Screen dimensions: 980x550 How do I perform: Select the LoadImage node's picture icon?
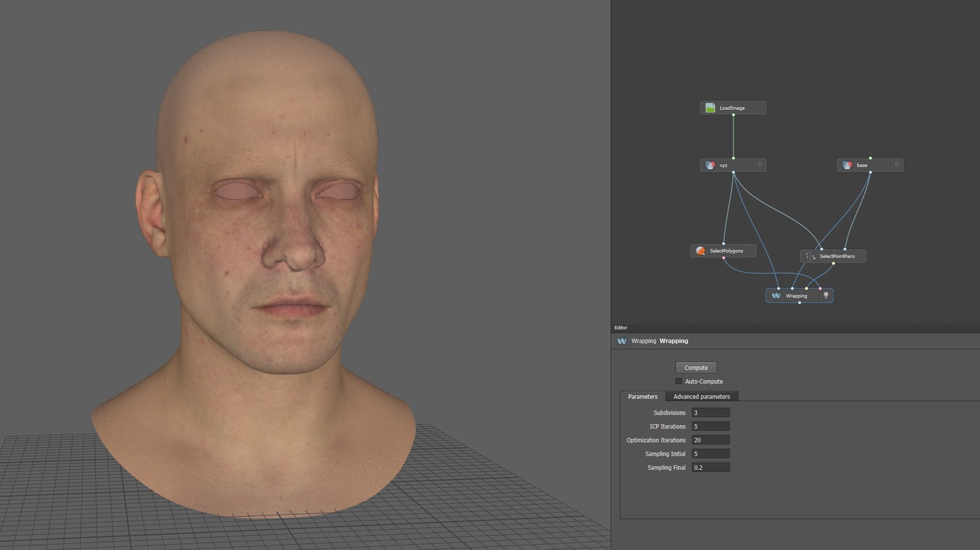(710, 108)
